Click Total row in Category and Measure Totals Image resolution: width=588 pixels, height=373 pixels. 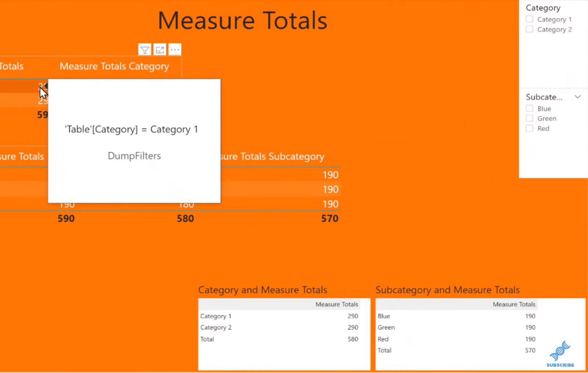[279, 339]
